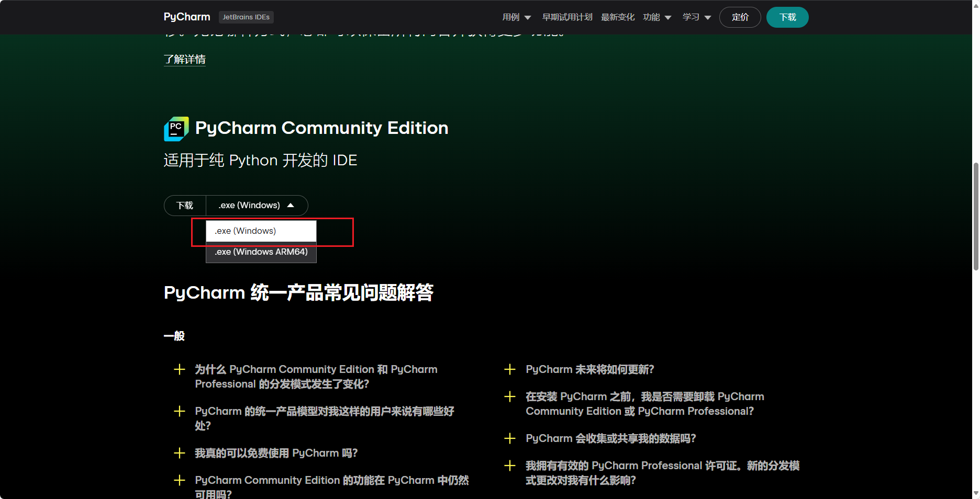Open the 用例 menu
980x499 pixels.
coord(511,17)
